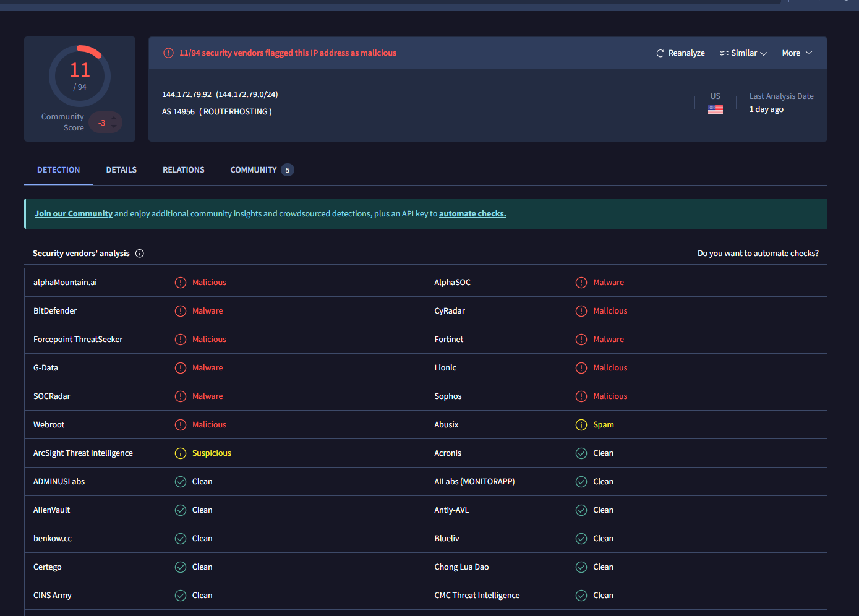Click the malware alert icon for AlphaSOC
Image resolution: width=859 pixels, height=616 pixels.
(581, 283)
